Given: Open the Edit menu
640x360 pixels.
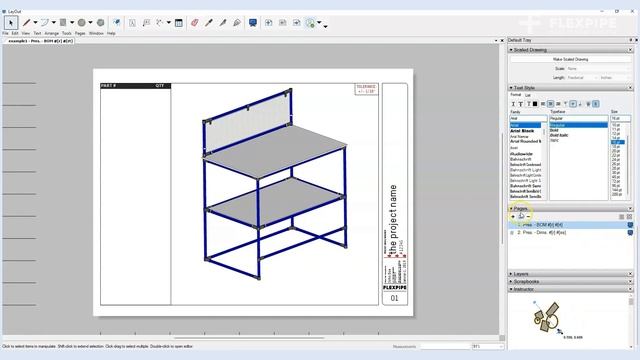Looking at the screenshot, I should (15, 33).
